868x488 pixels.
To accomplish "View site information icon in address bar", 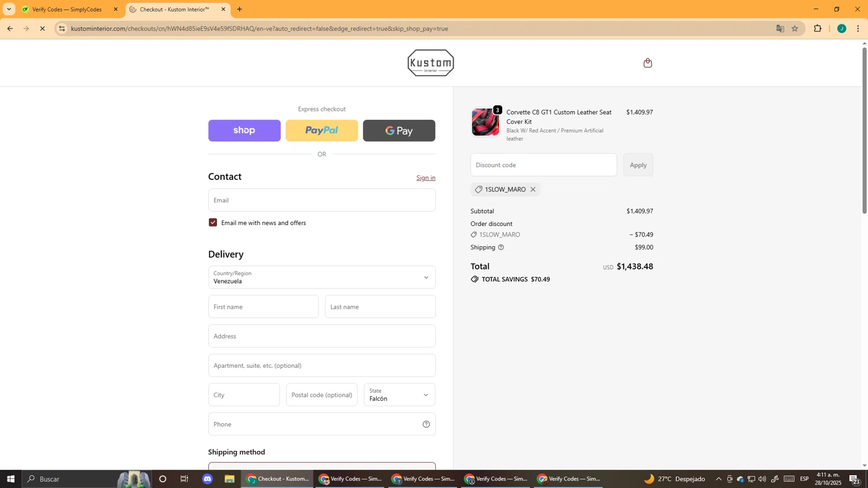I will click(x=62, y=28).
